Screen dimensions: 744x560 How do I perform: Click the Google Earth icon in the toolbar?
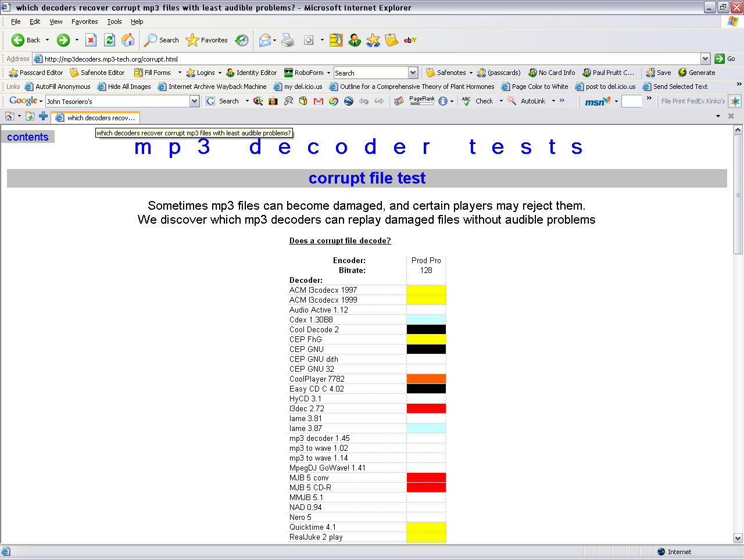click(349, 101)
